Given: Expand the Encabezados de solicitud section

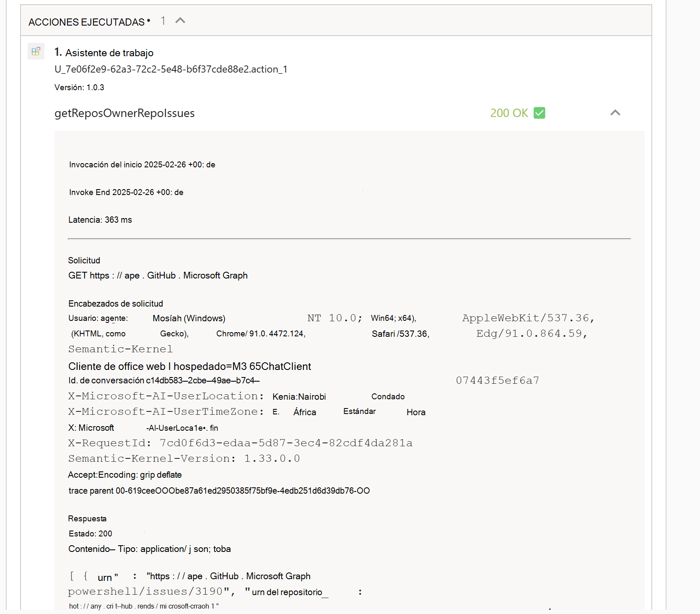Looking at the screenshot, I should click(116, 303).
